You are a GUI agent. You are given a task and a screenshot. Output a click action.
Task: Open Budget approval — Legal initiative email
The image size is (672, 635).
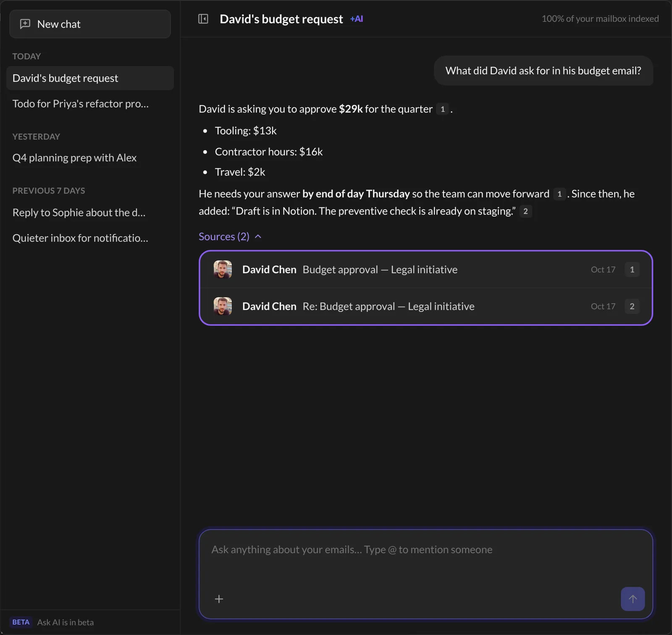click(x=426, y=269)
